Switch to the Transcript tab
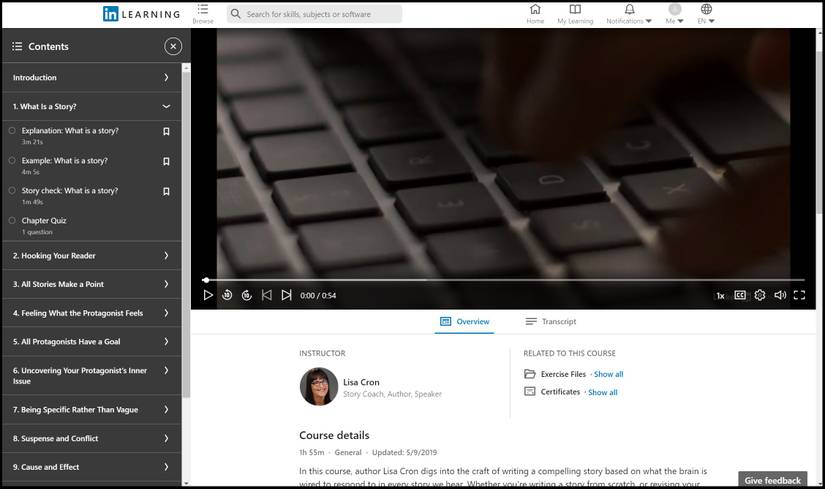Screen dimensions: 825x489 [x=550, y=322]
